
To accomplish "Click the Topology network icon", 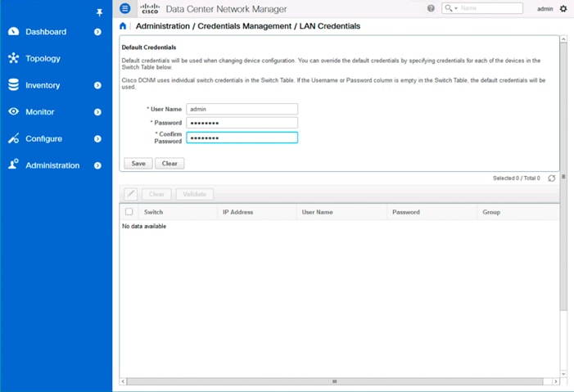I will click(x=14, y=58).
